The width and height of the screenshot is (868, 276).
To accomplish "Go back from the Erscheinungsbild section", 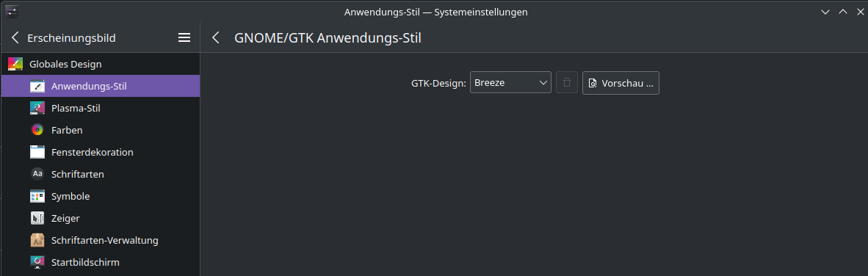I will tap(15, 38).
